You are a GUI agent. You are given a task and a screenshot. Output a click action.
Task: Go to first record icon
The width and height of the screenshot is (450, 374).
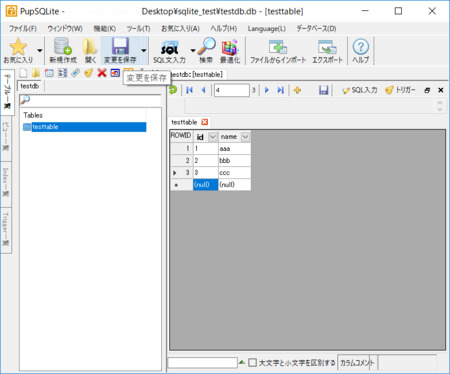189,90
